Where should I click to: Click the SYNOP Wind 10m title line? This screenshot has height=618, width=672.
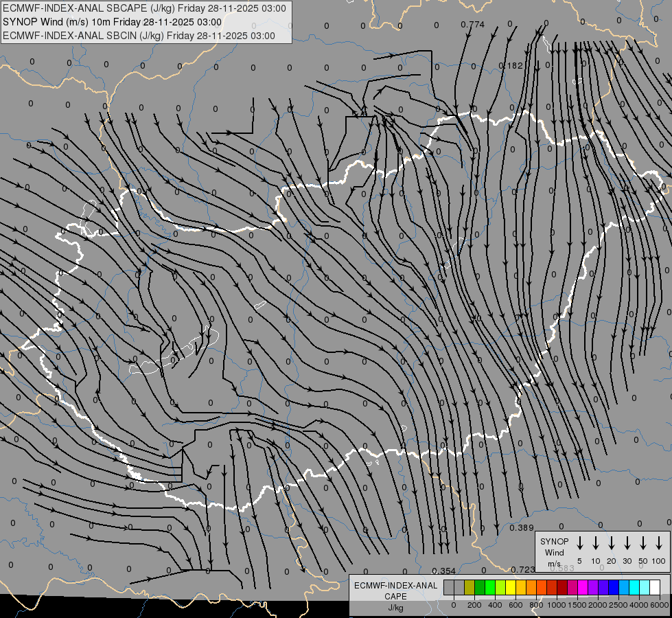point(113,22)
